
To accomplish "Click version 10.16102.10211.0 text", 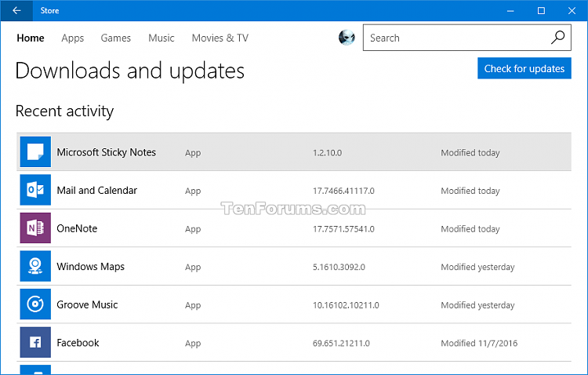I will click(x=346, y=305).
